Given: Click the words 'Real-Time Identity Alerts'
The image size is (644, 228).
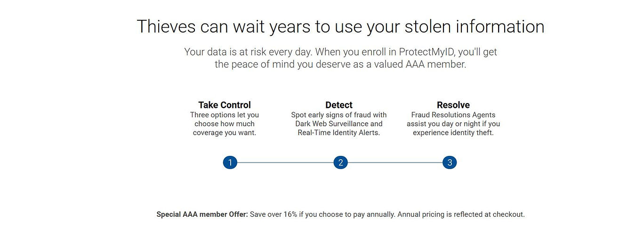Looking at the screenshot, I should [339, 133].
